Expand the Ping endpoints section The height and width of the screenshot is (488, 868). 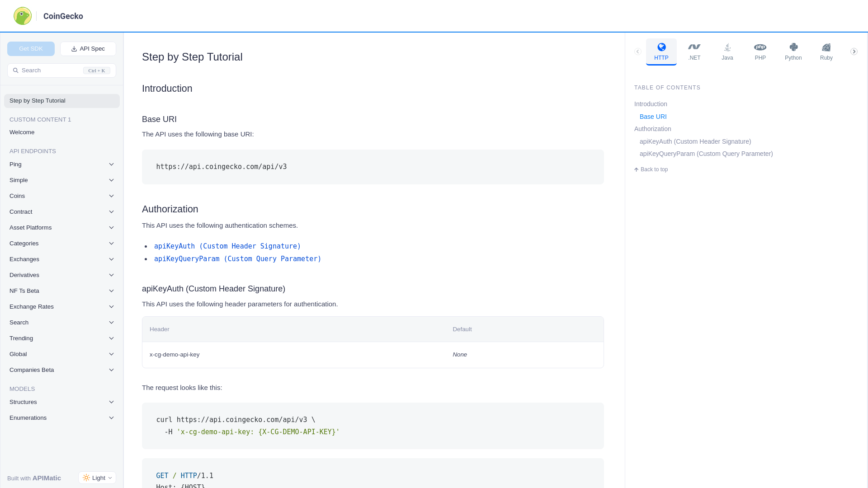click(x=62, y=164)
